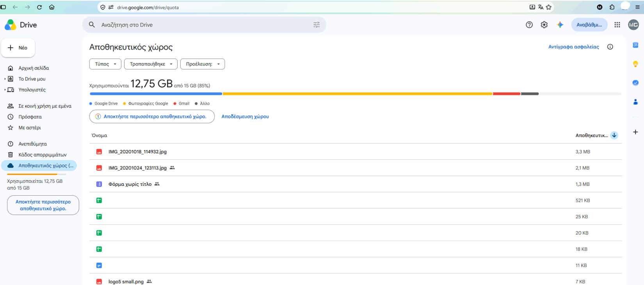Sort by the Όνομα column header

99,135
